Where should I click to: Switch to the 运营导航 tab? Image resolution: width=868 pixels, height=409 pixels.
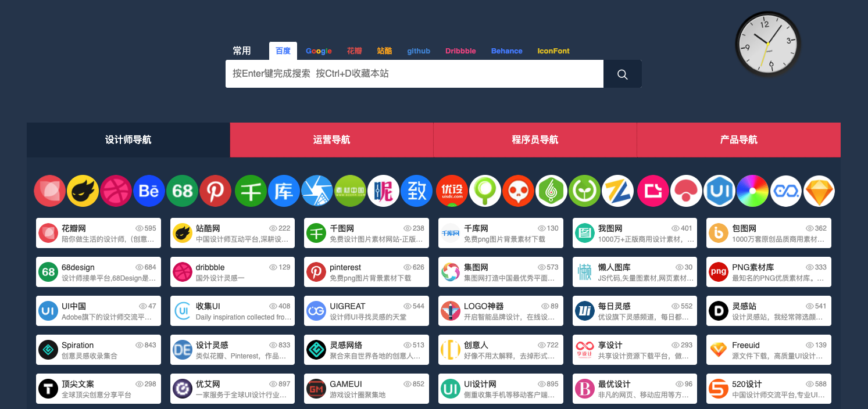point(331,140)
